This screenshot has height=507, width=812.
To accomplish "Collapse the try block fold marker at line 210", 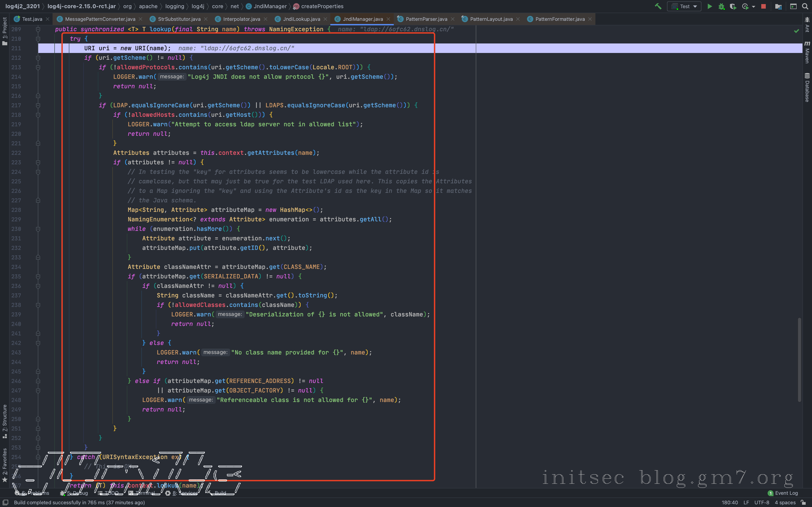I will 38,39.
